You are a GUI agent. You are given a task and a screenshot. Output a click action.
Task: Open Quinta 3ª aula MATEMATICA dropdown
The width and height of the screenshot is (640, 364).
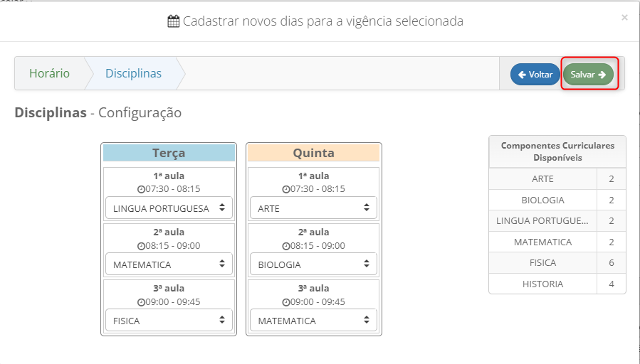[313, 320]
